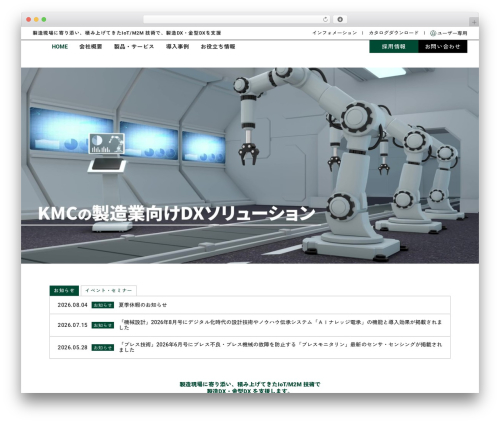This screenshot has width=500, height=423.
Task: Open the HOME menu item
Action: point(60,47)
